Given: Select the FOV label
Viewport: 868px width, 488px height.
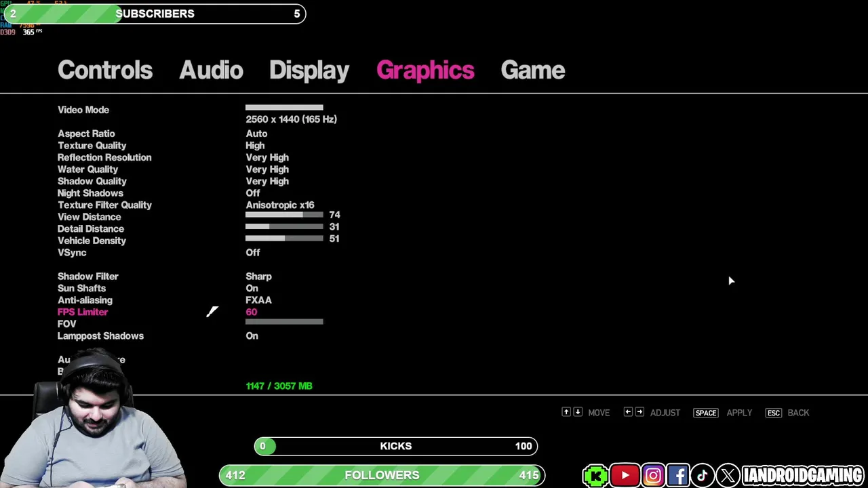Looking at the screenshot, I should click(x=66, y=324).
